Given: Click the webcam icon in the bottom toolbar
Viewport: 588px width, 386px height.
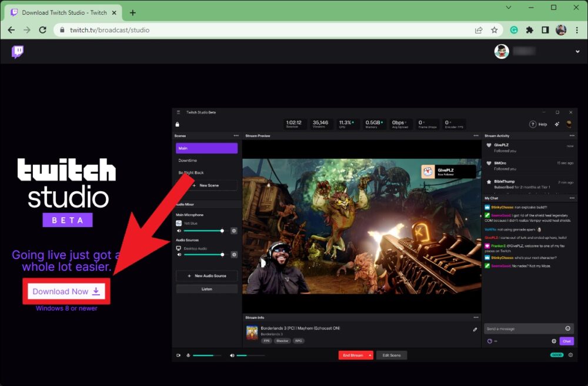Looking at the screenshot, I should [x=179, y=355].
